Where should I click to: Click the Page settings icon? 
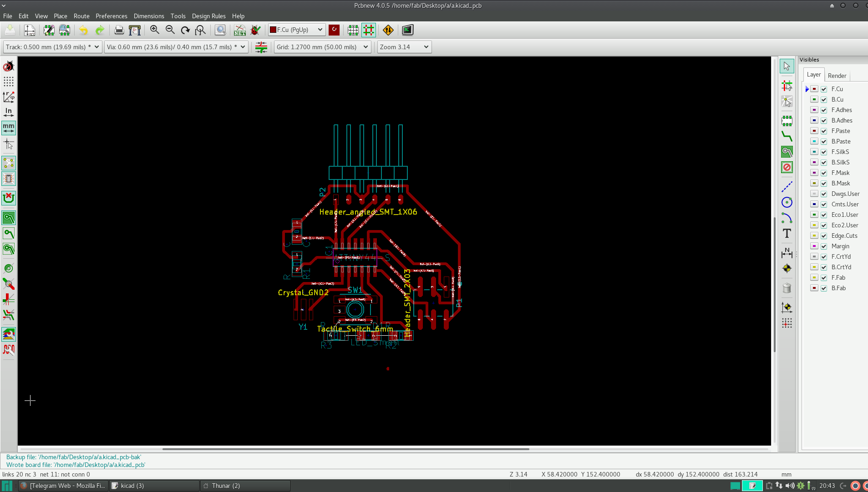tap(30, 30)
